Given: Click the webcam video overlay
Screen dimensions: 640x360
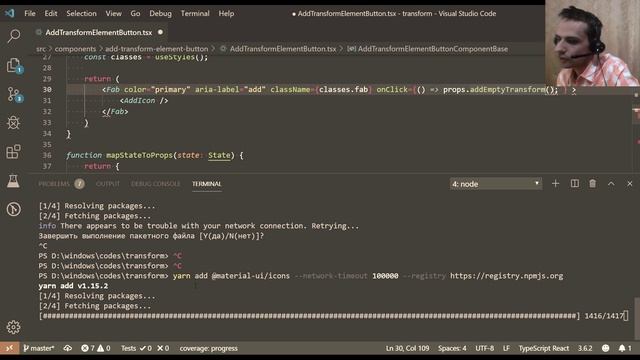Looking at the screenshot, I should tap(592, 43).
